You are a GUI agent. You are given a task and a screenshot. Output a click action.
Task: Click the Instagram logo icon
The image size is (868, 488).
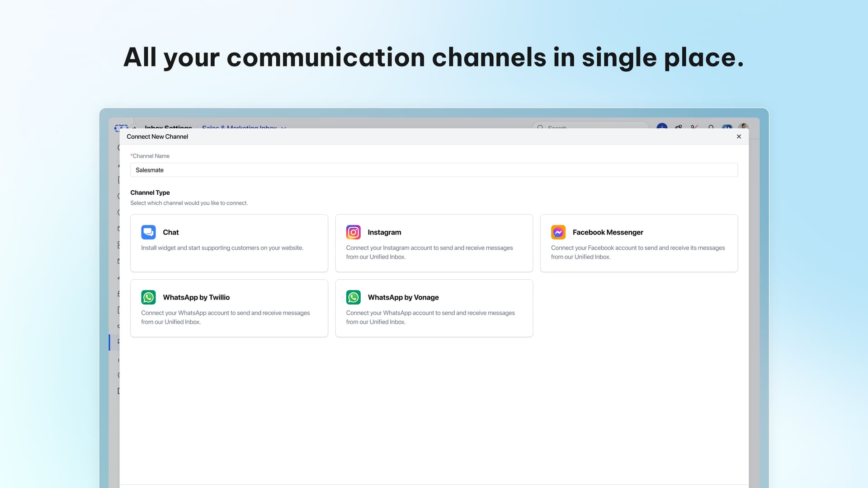click(353, 232)
